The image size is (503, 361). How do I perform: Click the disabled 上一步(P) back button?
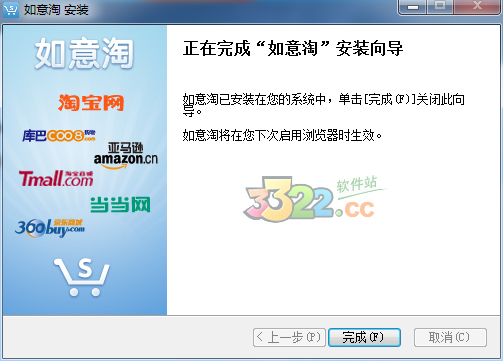[x=289, y=338]
